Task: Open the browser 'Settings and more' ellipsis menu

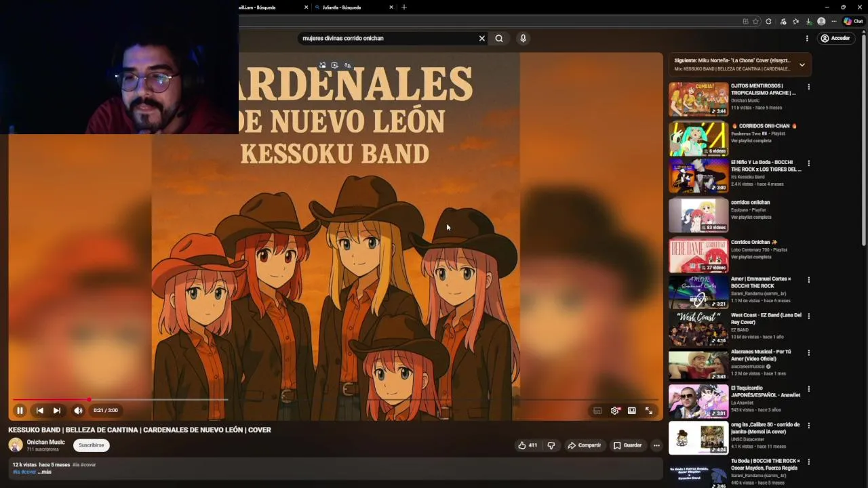Action: coord(834,21)
